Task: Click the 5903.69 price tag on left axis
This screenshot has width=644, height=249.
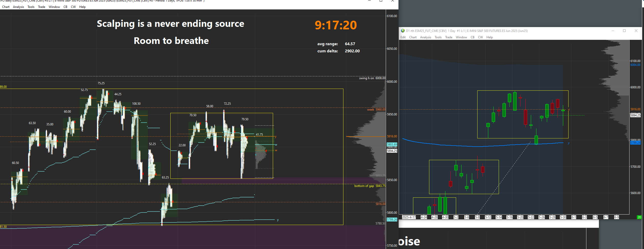Action: (x=392, y=145)
